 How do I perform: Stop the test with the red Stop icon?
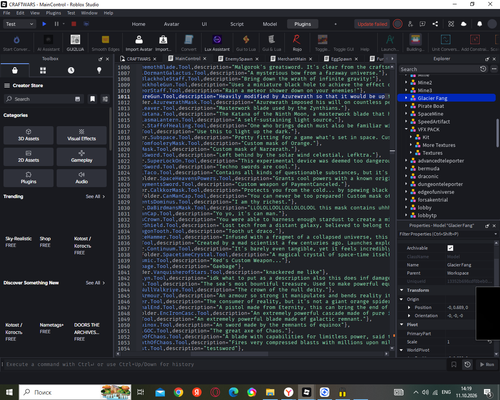coord(74,24)
